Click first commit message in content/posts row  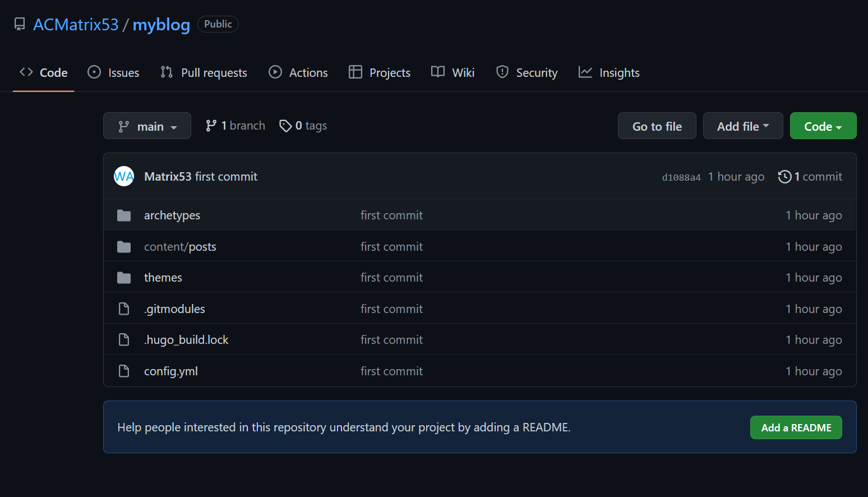pyautogui.click(x=391, y=247)
